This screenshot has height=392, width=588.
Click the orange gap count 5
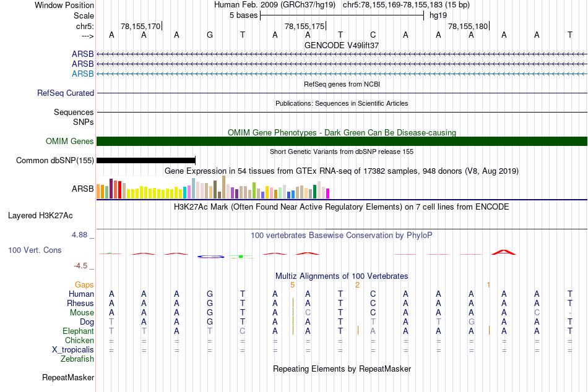pos(293,285)
